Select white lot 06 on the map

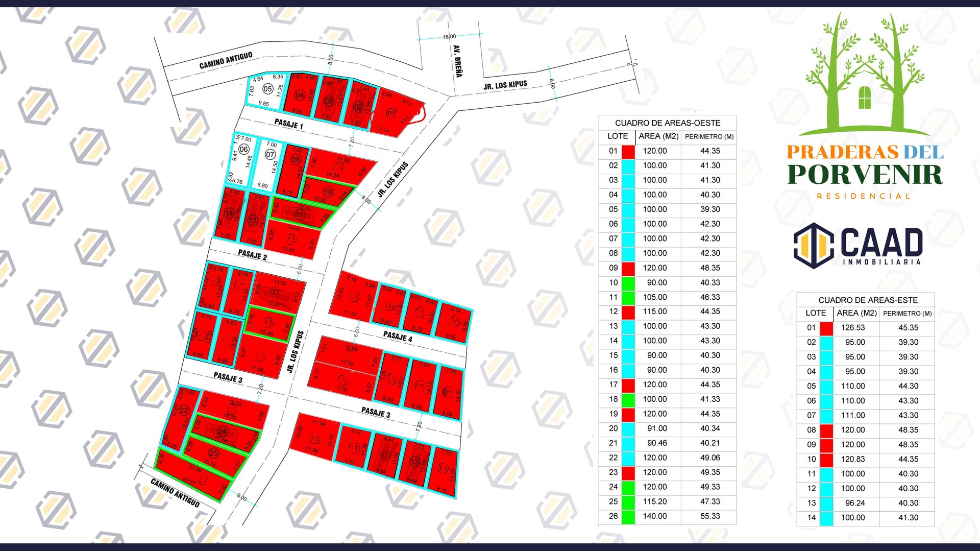tap(242, 160)
